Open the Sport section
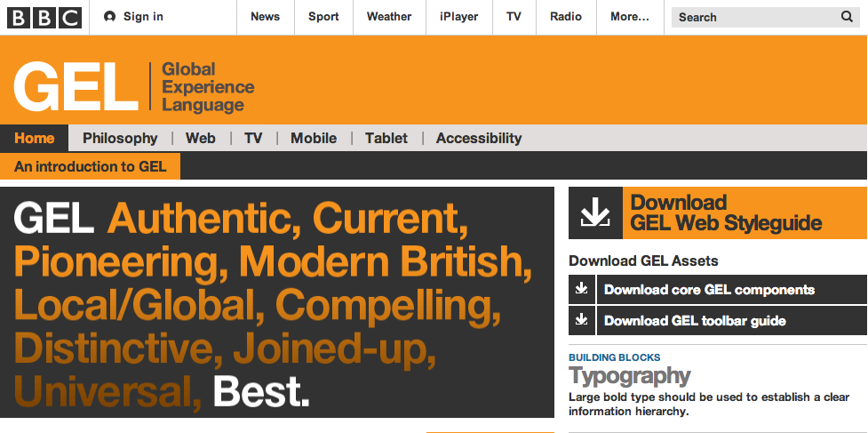 pyautogui.click(x=324, y=17)
